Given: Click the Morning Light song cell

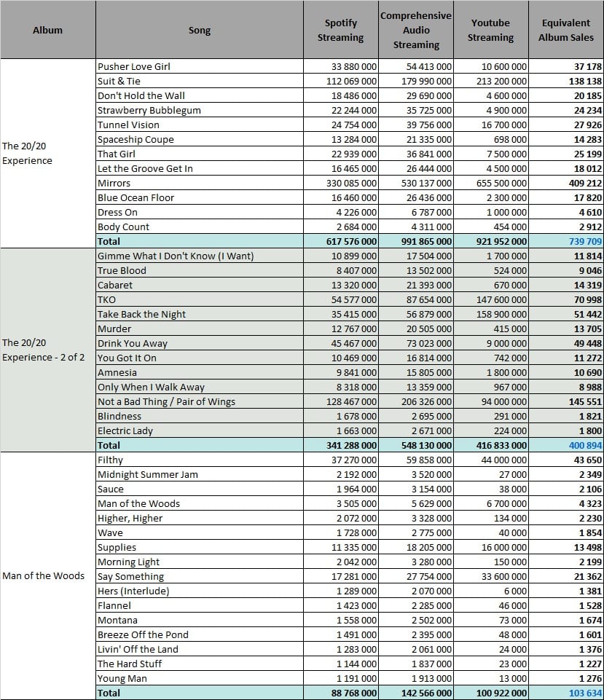Looking at the screenshot, I should click(x=200, y=562).
